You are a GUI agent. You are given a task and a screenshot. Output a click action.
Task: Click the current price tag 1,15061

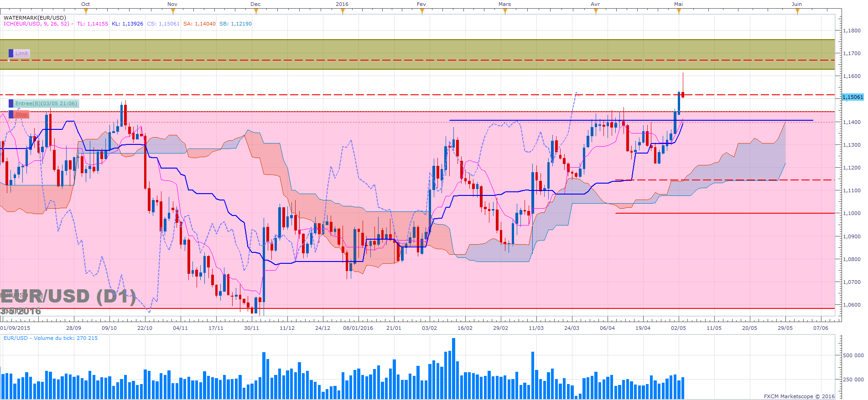click(852, 97)
